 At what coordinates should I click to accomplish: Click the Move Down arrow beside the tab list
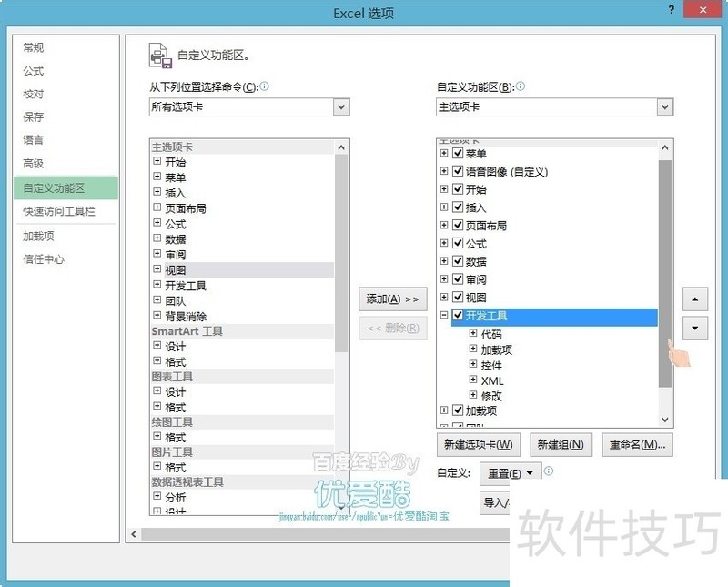coord(695,329)
